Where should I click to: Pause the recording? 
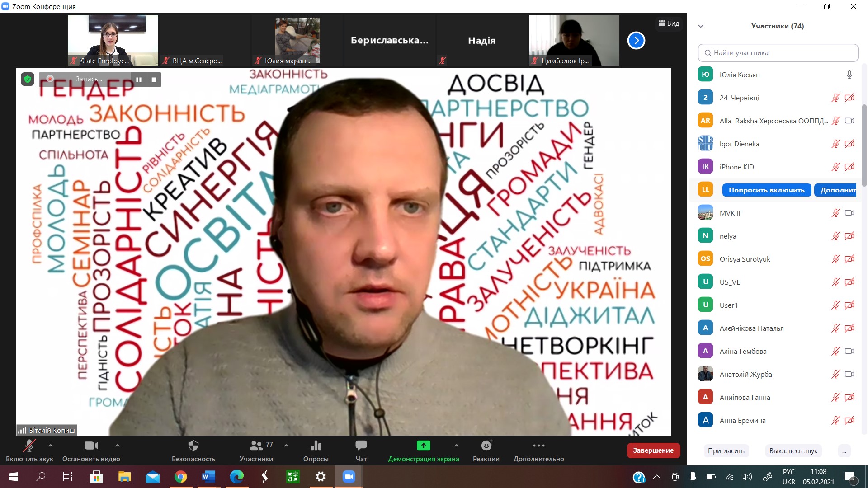(139, 80)
